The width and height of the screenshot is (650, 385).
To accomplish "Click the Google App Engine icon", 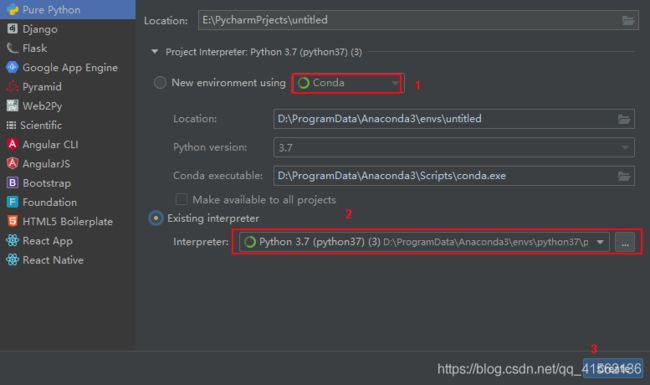I will [x=12, y=67].
